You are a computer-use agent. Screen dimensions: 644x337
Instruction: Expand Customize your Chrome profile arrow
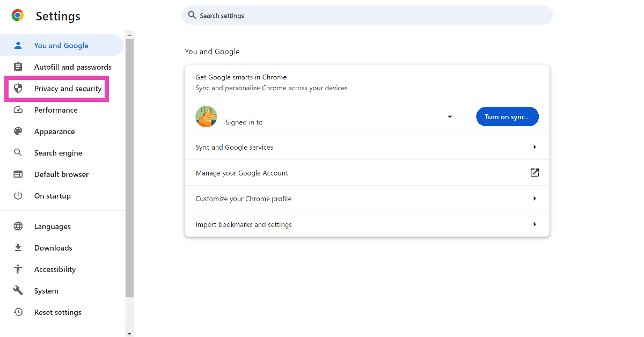[535, 199]
